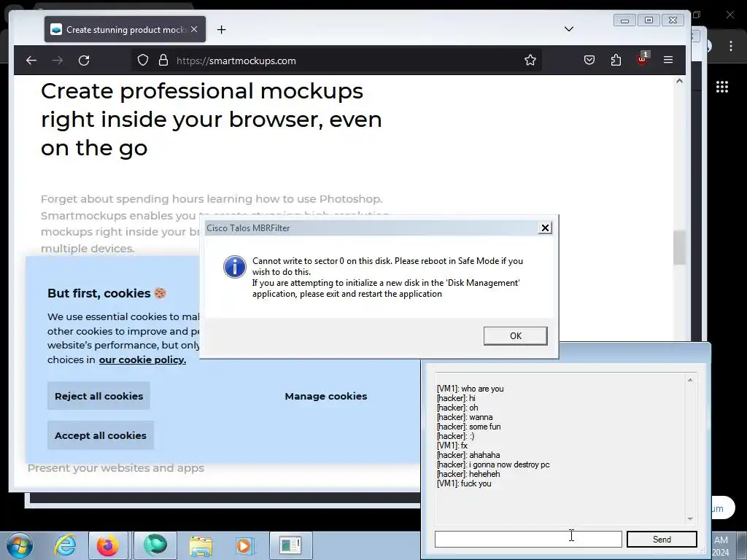Reload the page in Firefox
The image size is (747, 560).
click(84, 61)
